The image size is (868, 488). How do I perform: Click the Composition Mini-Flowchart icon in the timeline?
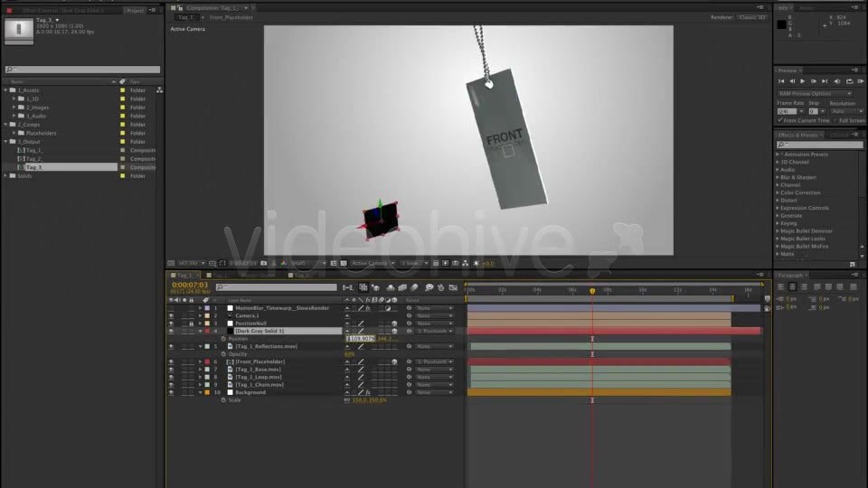(x=347, y=287)
